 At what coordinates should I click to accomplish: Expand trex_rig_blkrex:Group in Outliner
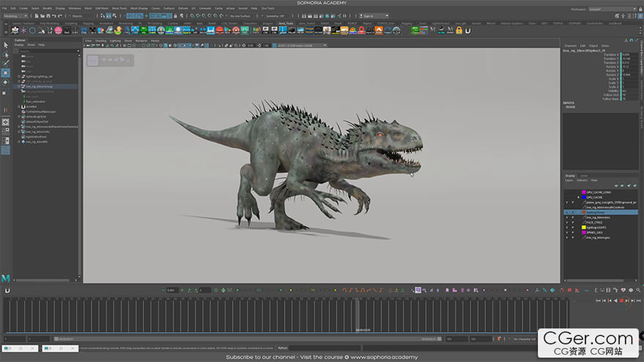[20, 86]
